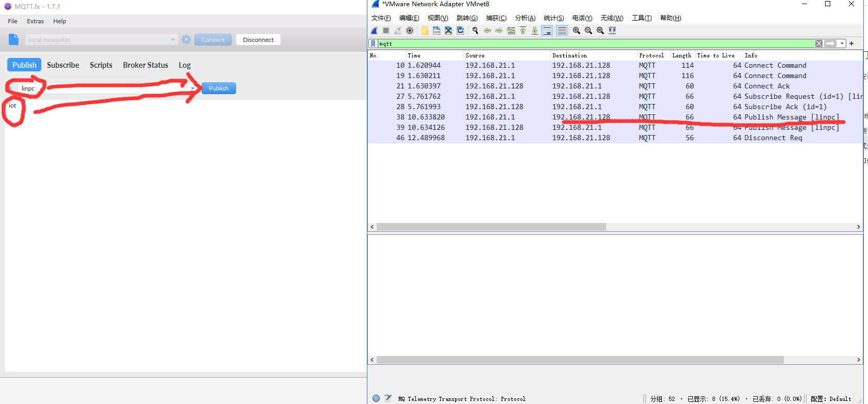This screenshot has height=404, width=868.
Task: Go forward to next packet
Action: (499, 31)
